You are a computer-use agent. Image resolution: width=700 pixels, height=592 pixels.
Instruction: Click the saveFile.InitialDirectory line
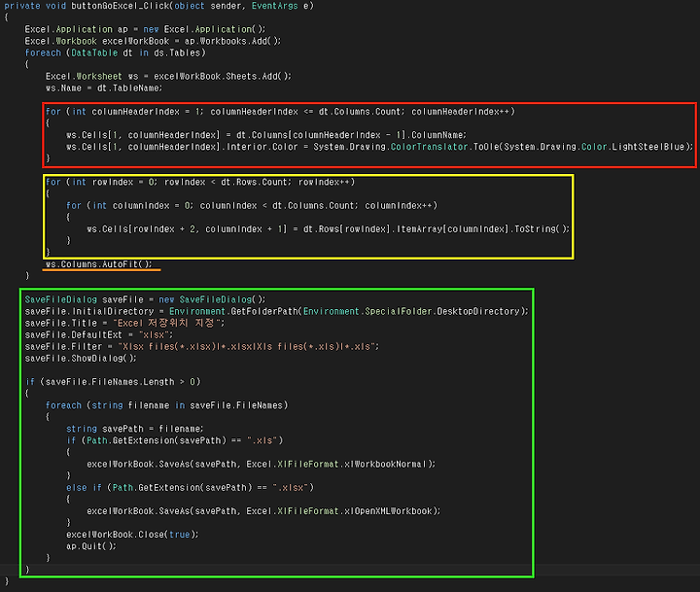(x=276, y=311)
